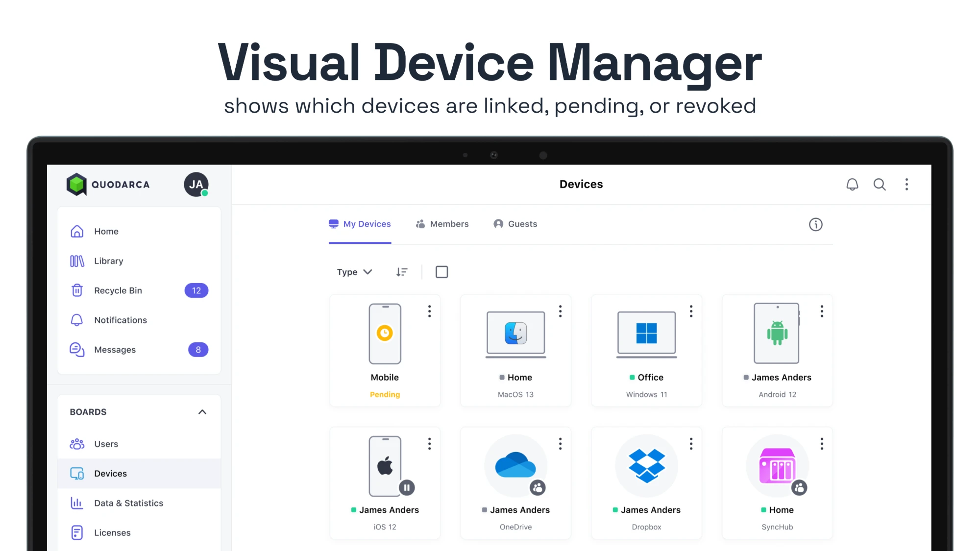The width and height of the screenshot is (980, 551).
Task: Open options for Dropbox card
Action: pyautogui.click(x=691, y=444)
